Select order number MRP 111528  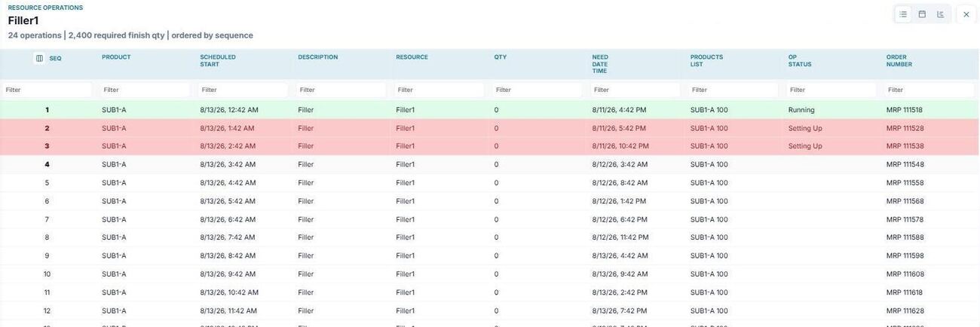coord(905,128)
